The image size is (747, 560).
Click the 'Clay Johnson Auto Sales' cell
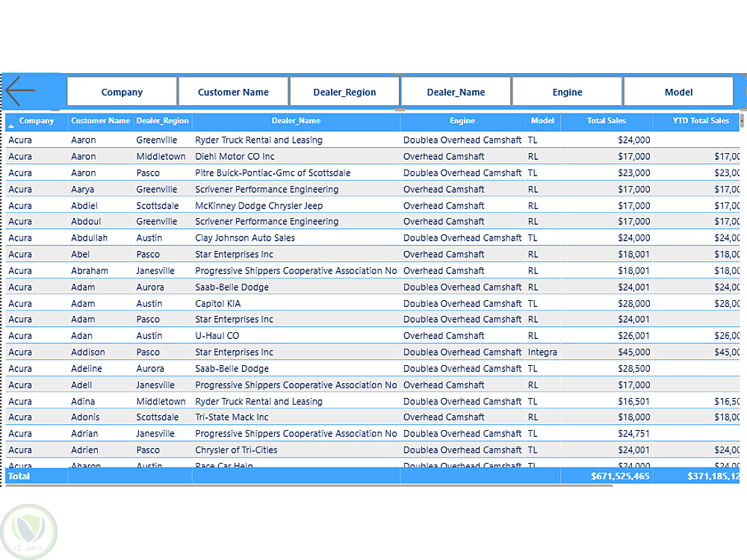point(245,237)
